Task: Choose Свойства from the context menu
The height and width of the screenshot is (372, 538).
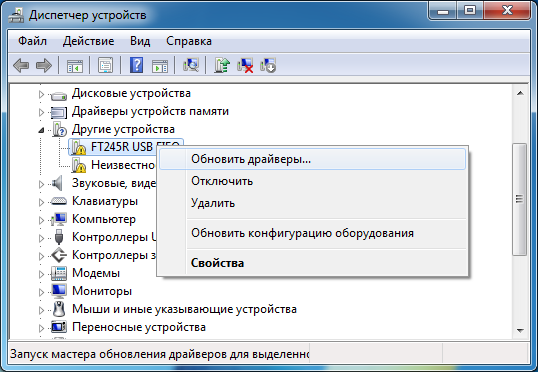Action: pyautogui.click(x=313, y=263)
